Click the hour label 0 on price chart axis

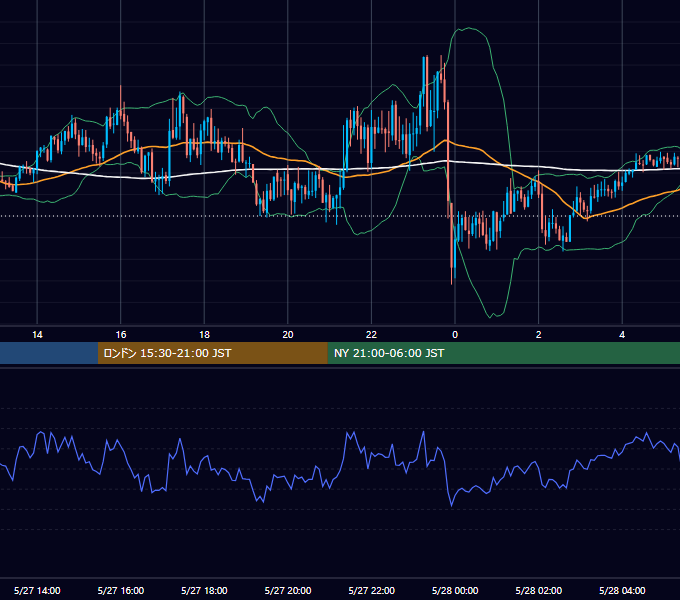click(455, 335)
